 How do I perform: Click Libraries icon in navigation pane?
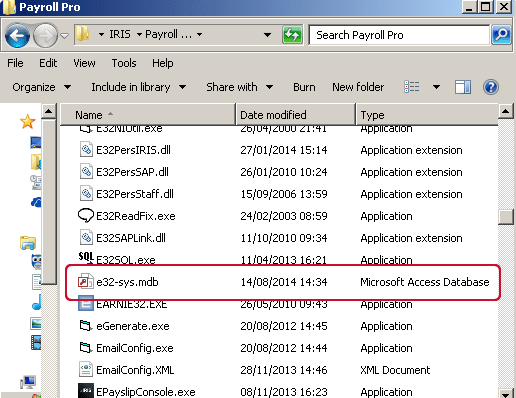28,243
